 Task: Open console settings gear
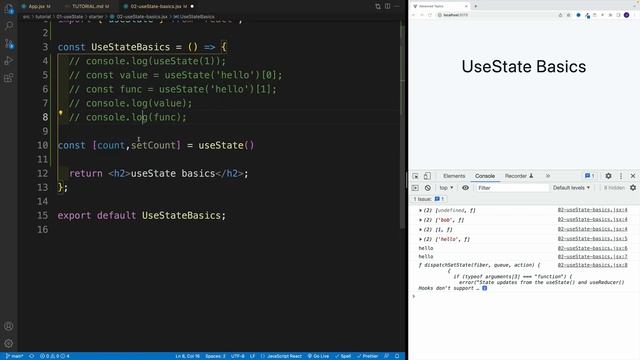coord(633,188)
